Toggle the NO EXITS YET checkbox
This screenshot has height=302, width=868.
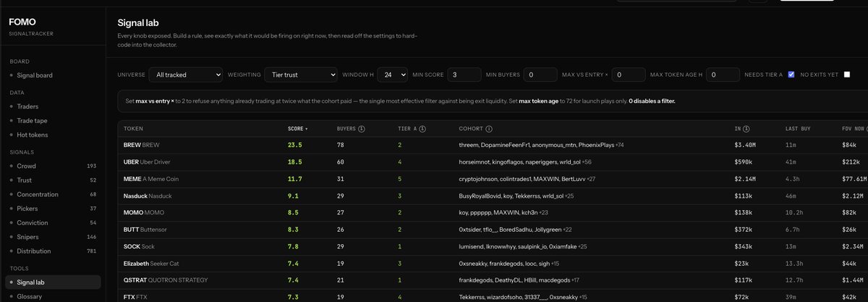(x=846, y=74)
